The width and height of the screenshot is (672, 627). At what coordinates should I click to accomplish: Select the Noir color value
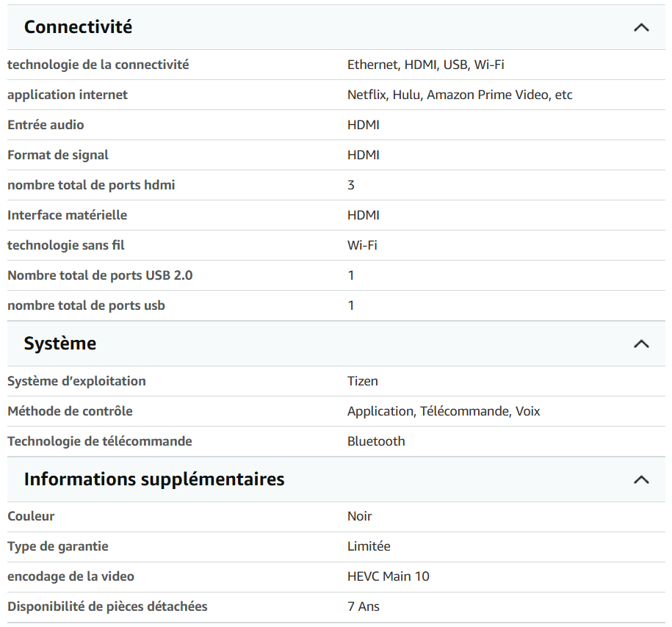tap(360, 516)
